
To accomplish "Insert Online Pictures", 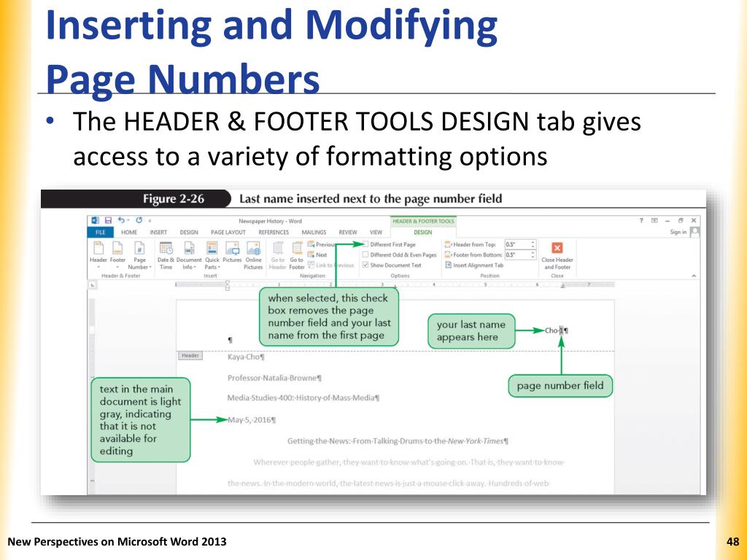I will pos(253,256).
